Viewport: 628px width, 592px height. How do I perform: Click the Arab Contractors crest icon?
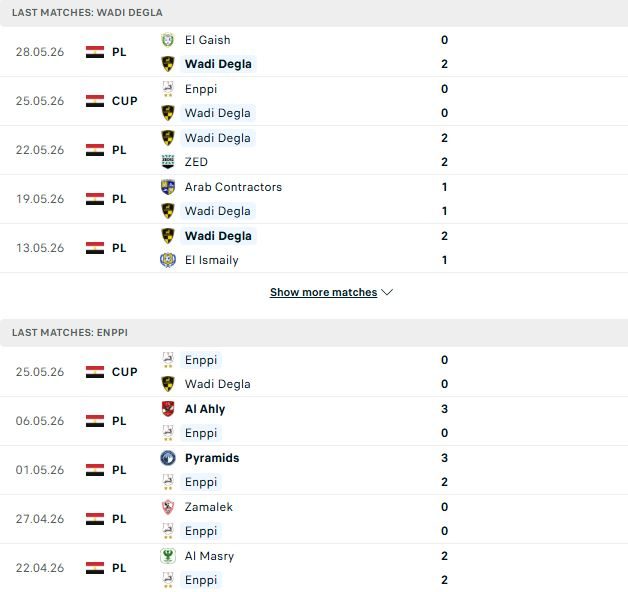(168, 187)
